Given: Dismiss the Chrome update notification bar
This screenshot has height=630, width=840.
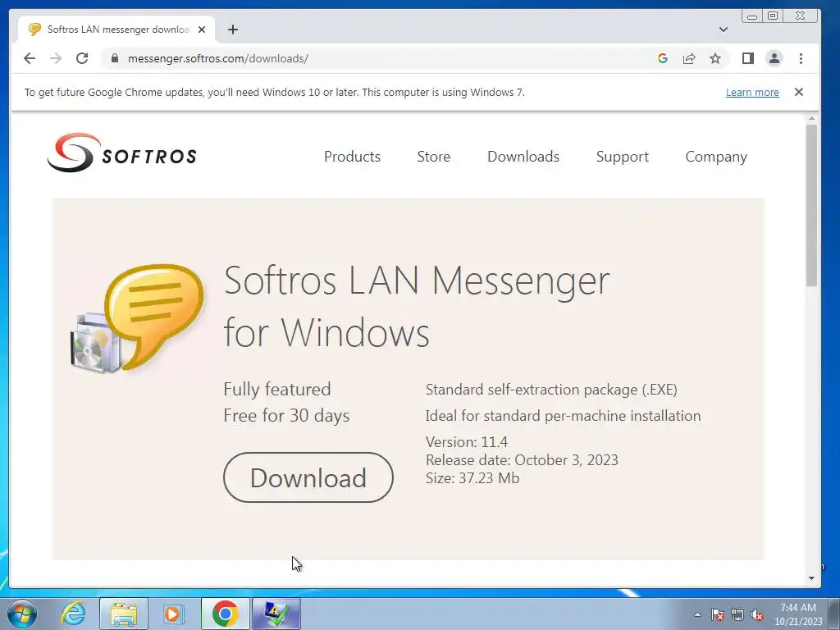Looking at the screenshot, I should [799, 92].
